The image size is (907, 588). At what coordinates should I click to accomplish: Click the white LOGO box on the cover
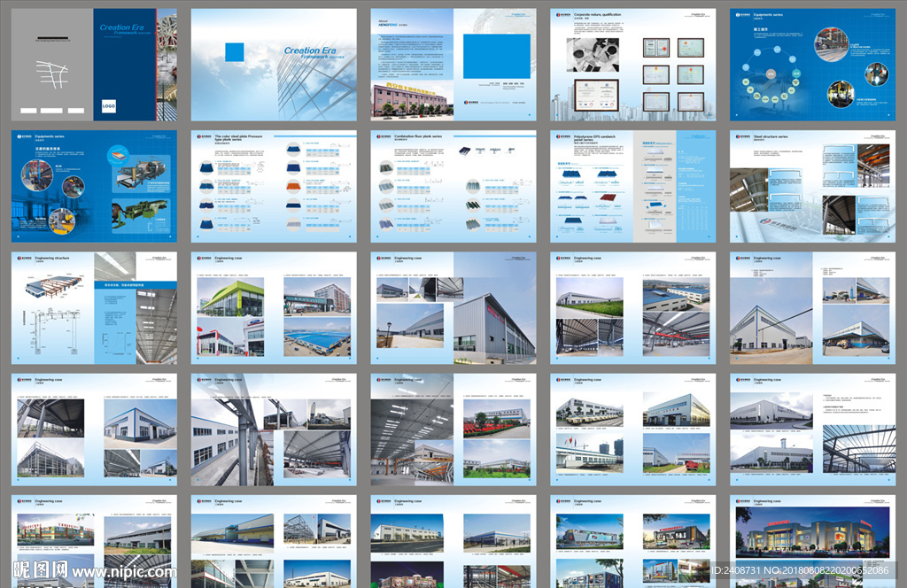click(x=109, y=105)
